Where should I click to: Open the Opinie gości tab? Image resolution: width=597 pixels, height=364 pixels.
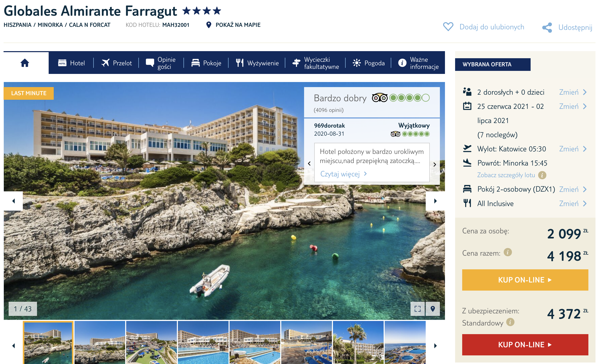click(x=161, y=63)
